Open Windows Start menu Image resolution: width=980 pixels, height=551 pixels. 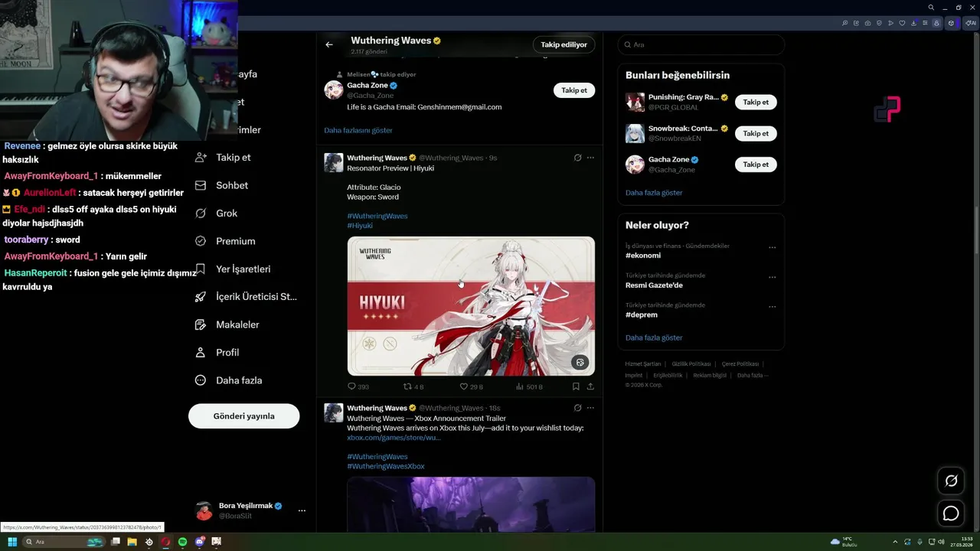click(12, 542)
